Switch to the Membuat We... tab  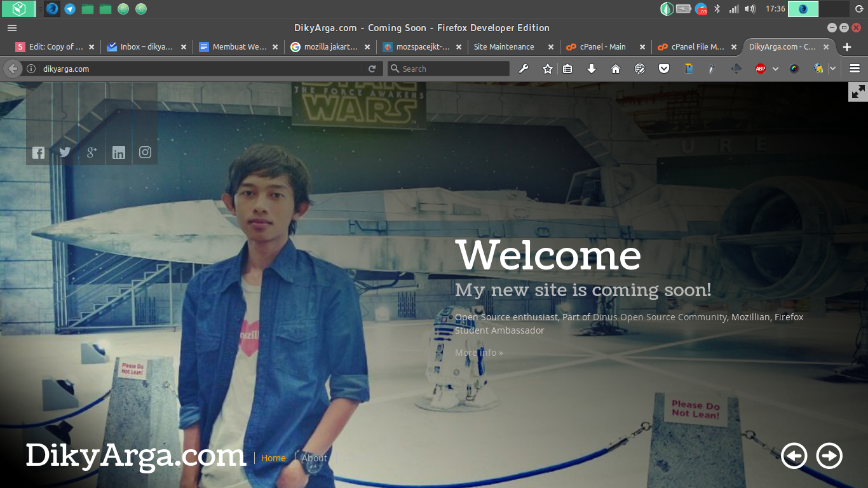click(240, 46)
